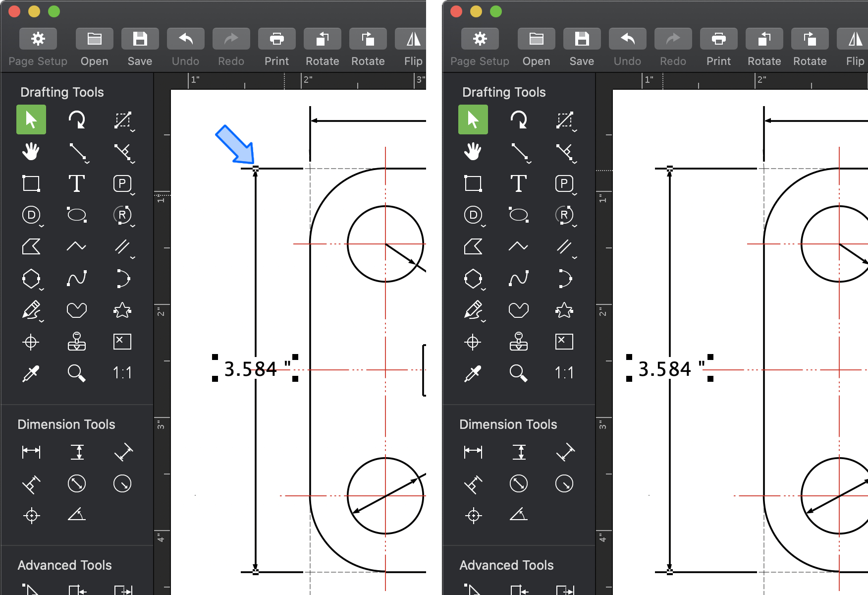
Task: Select the parallel lines tool in right window
Action: [564, 246]
